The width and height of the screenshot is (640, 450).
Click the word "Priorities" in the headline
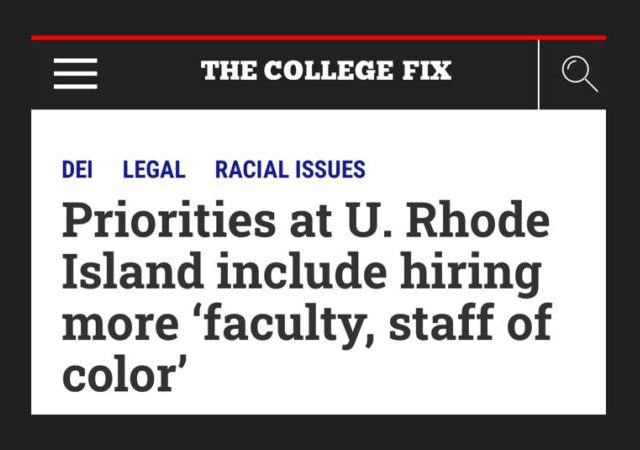tap(169, 220)
